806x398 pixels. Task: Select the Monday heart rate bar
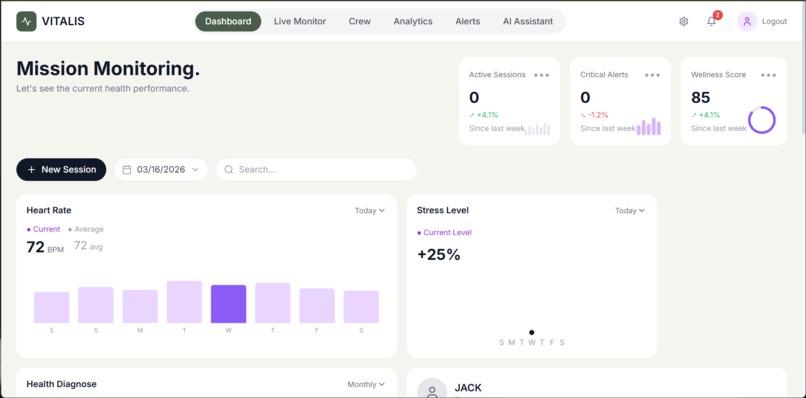[x=140, y=306]
